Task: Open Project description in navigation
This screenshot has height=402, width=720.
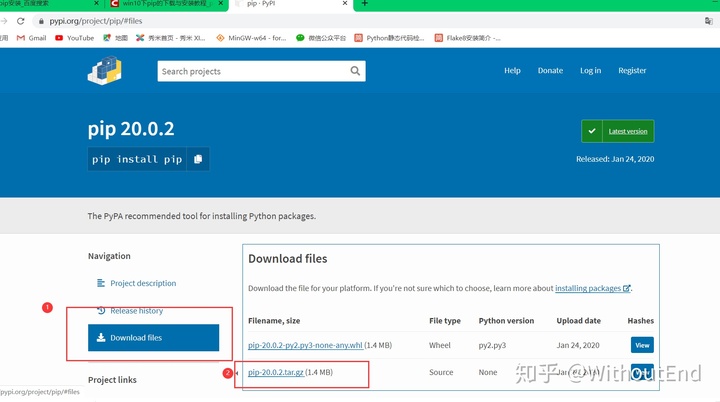Action: pos(143,283)
